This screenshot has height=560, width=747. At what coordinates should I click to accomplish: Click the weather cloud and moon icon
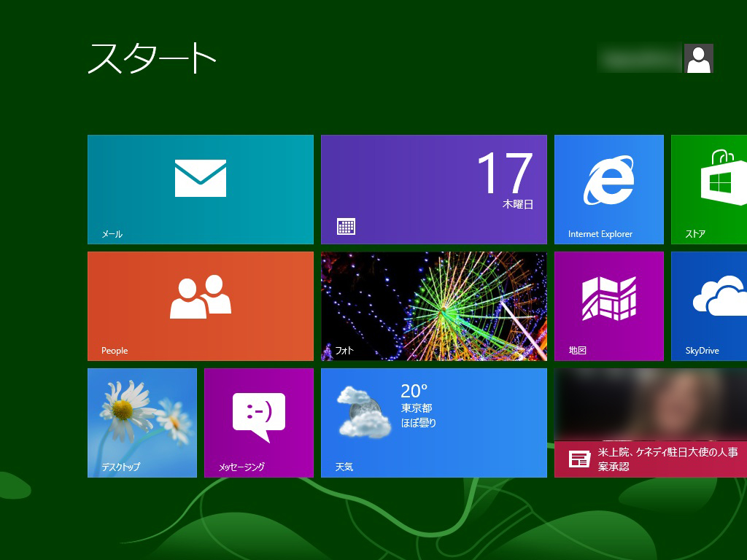365,413
